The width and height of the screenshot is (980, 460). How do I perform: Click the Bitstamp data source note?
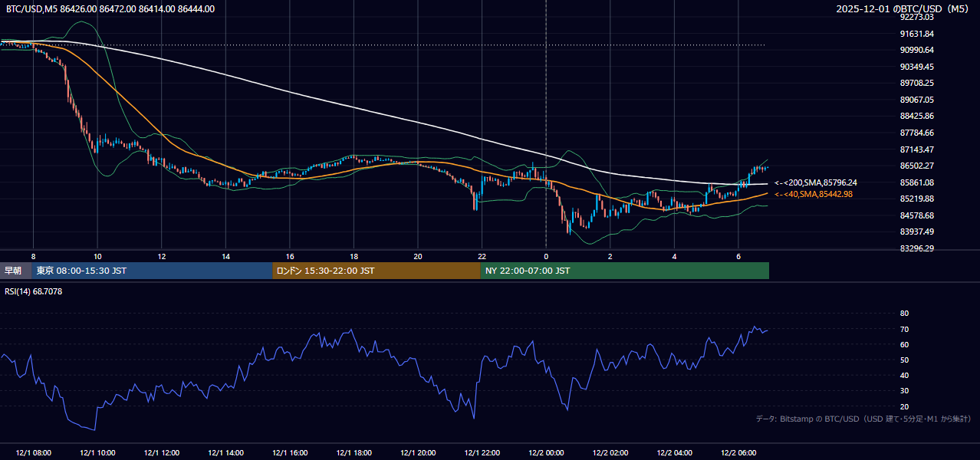pos(863,419)
